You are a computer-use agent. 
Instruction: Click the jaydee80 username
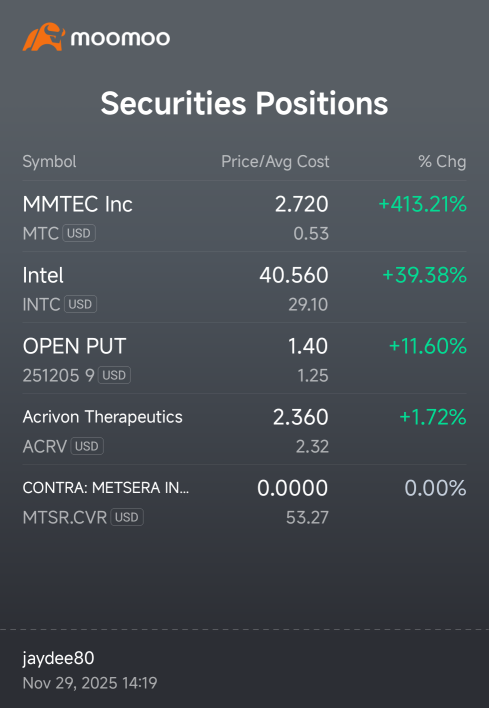pyautogui.click(x=58, y=658)
